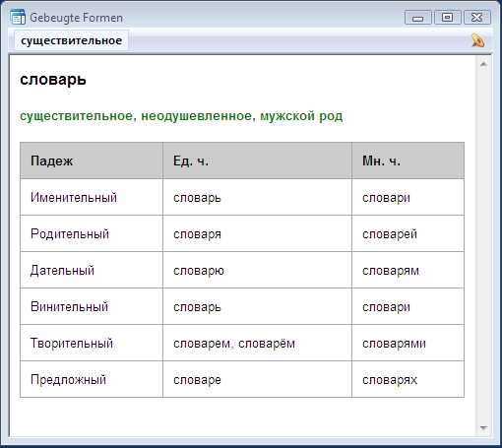Click the Предложный row label
This screenshot has width=502, height=448.
(68, 380)
